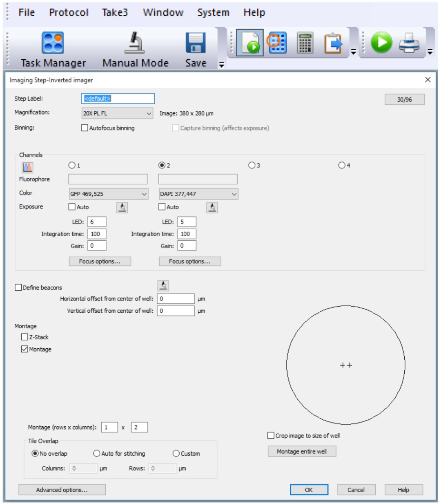The width and height of the screenshot is (441, 504).
Task: Switch to Manual Mode microscope icon
Action: (x=135, y=43)
